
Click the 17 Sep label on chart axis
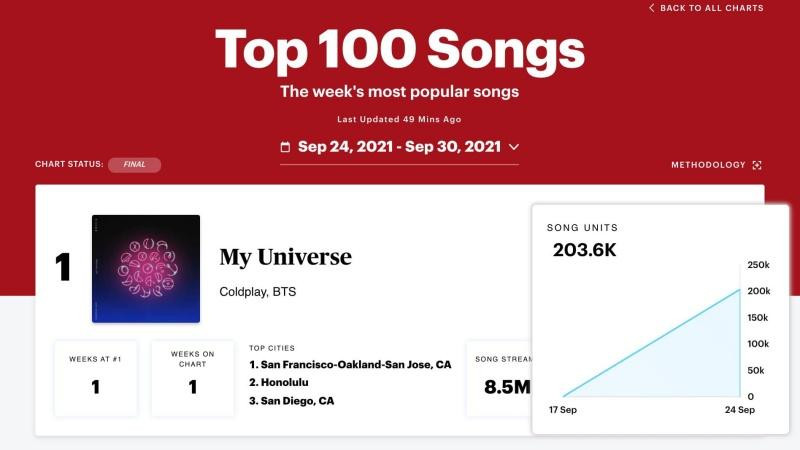coord(563,412)
